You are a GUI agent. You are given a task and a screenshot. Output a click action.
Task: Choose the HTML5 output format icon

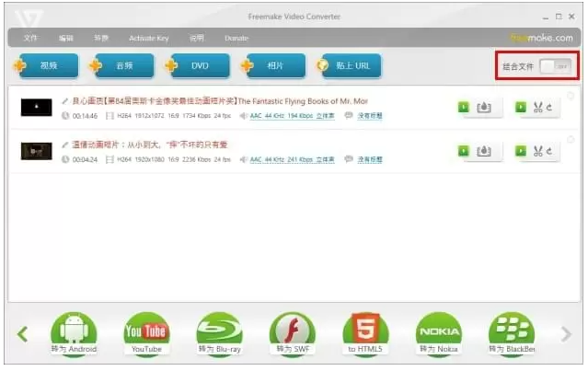[x=365, y=330]
